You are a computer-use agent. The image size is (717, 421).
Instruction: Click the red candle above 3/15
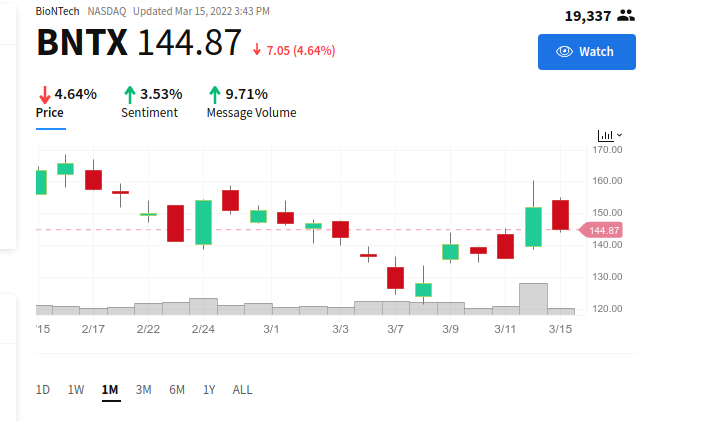click(561, 215)
